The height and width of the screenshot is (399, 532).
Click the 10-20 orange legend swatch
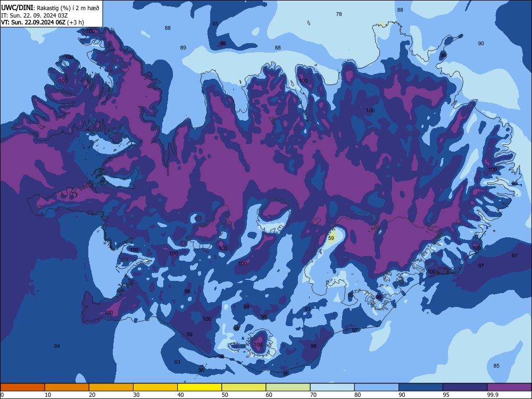click(x=67, y=387)
